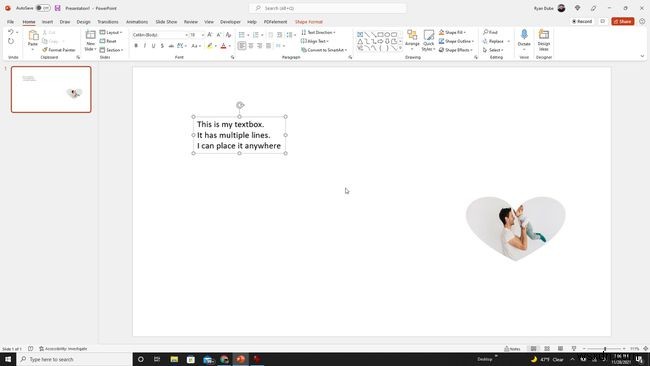The width and height of the screenshot is (650, 366).
Task: Toggle Align Left paragraph
Action: tap(242, 46)
